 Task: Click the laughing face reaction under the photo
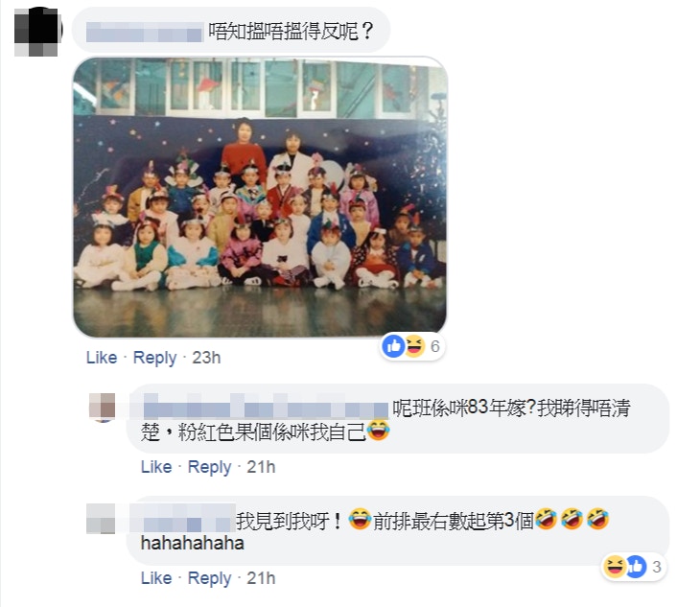[414, 346]
